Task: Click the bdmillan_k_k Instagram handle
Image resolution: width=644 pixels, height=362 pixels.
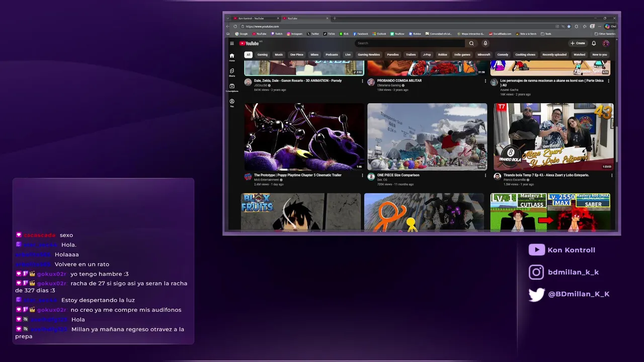Action: (573, 272)
